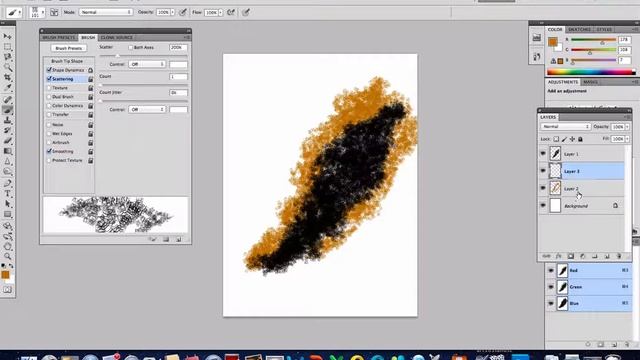This screenshot has height=360, width=640.
Task: Select the Adjustments tab
Action: (563, 82)
